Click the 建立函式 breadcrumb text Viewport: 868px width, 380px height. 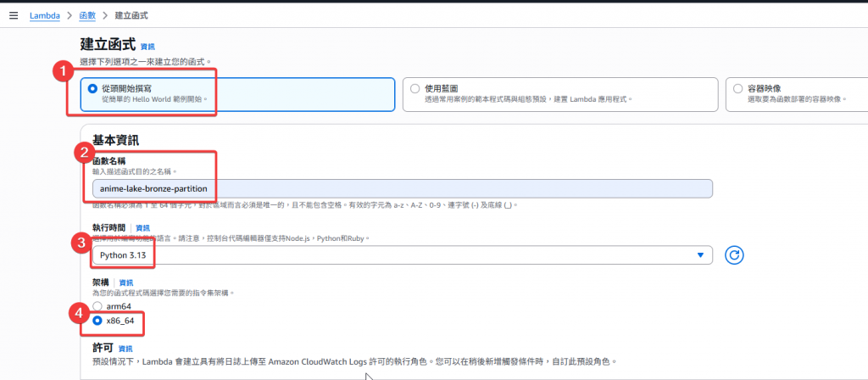pyautogui.click(x=131, y=15)
